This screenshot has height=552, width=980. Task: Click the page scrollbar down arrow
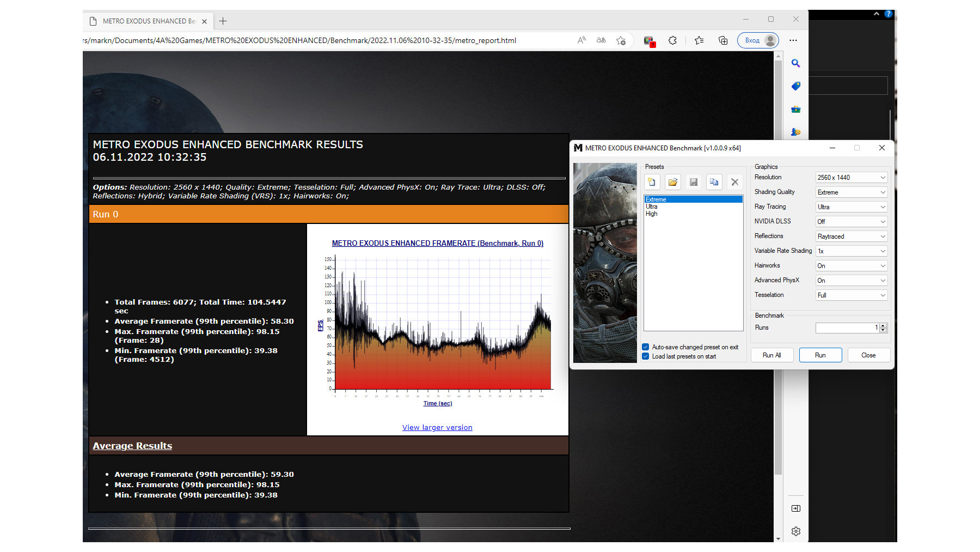[779, 538]
